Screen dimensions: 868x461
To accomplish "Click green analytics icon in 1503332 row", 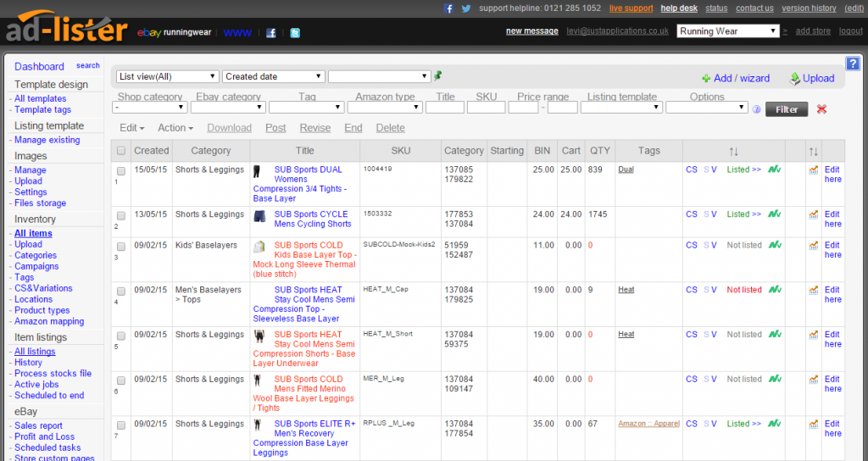I will click(x=775, y=214).
